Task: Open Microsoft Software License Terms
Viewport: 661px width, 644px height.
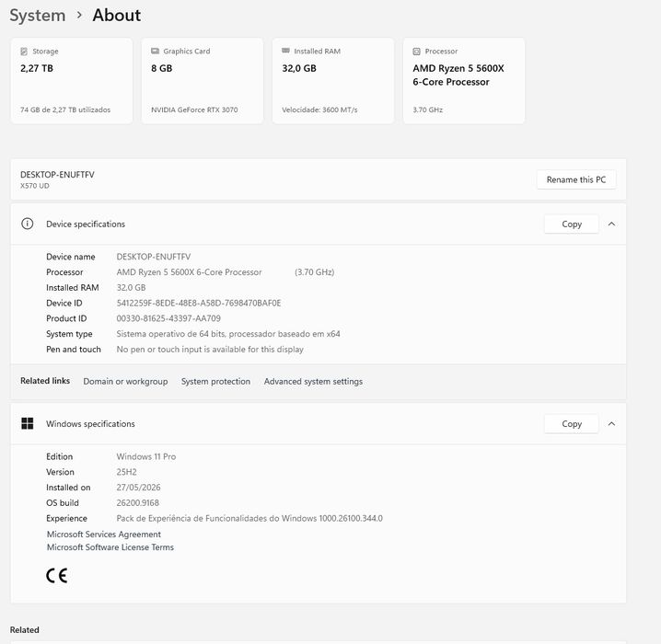Action: click(x=110, y=547)
